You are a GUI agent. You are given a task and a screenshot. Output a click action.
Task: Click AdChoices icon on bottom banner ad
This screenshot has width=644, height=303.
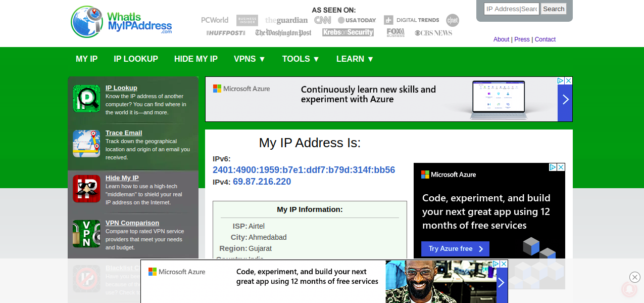click(496, 264)
